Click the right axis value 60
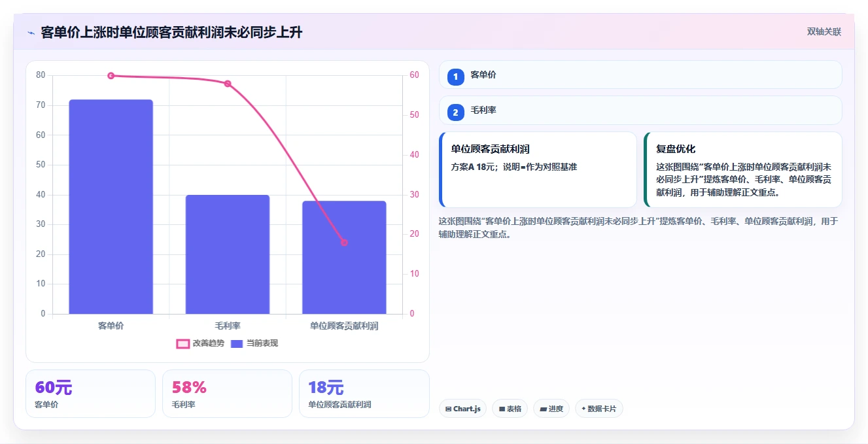Screen dimensions: 868x444 coord(414,75)
